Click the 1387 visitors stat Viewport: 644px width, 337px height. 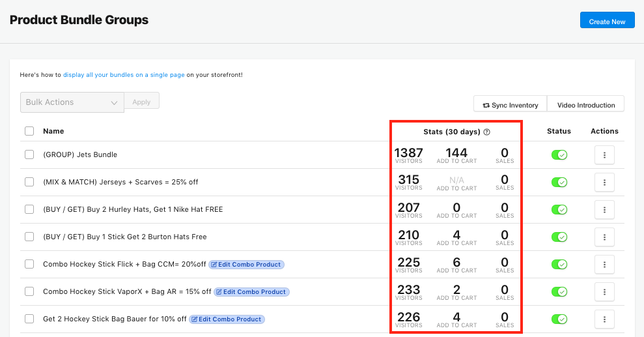[409, 155]
